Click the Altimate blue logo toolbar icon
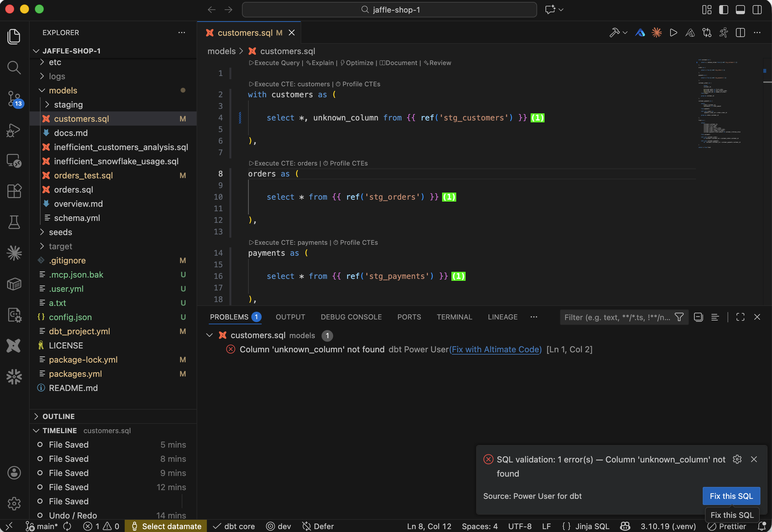Viewport: 772px width, 532px height. click(x=640, y=33)
